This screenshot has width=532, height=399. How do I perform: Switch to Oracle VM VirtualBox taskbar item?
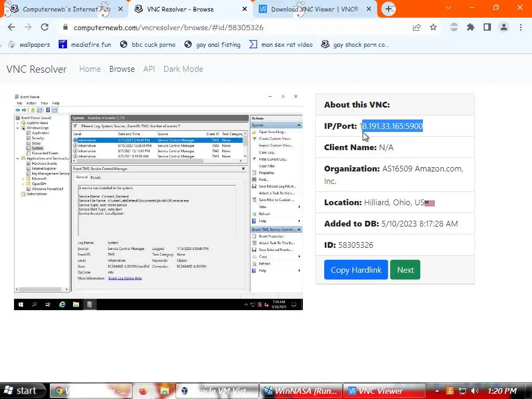(218, 391)
